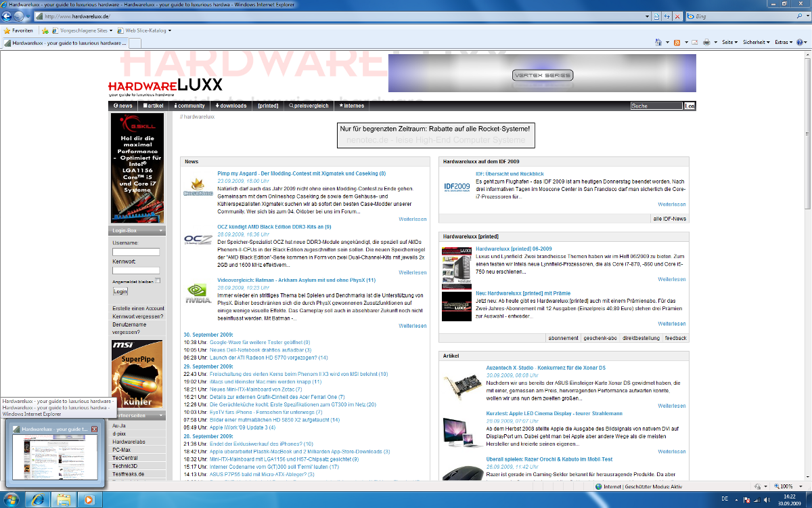Launch Windows Media Player from taskbar

pyautogui.click(x=89, y=499)
